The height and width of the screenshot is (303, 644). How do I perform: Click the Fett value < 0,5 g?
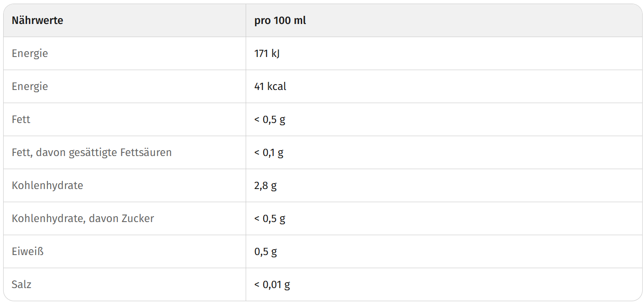click(x=270, y=120)
